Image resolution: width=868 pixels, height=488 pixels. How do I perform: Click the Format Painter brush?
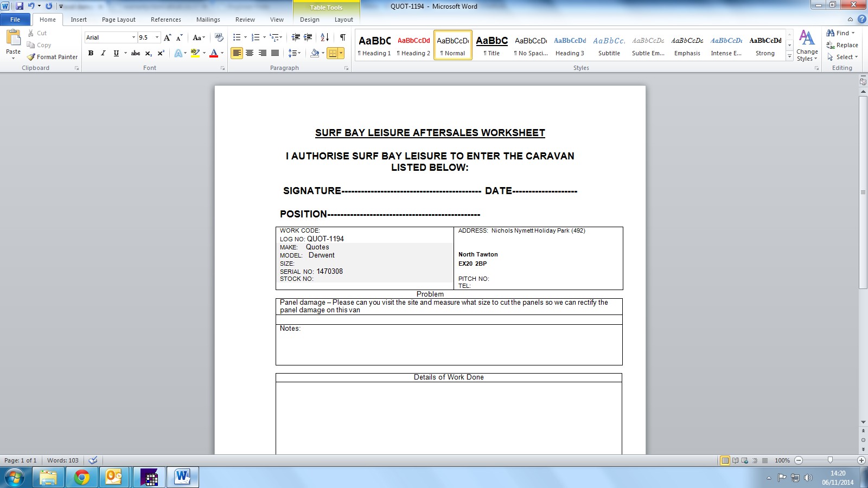point(52,57)
